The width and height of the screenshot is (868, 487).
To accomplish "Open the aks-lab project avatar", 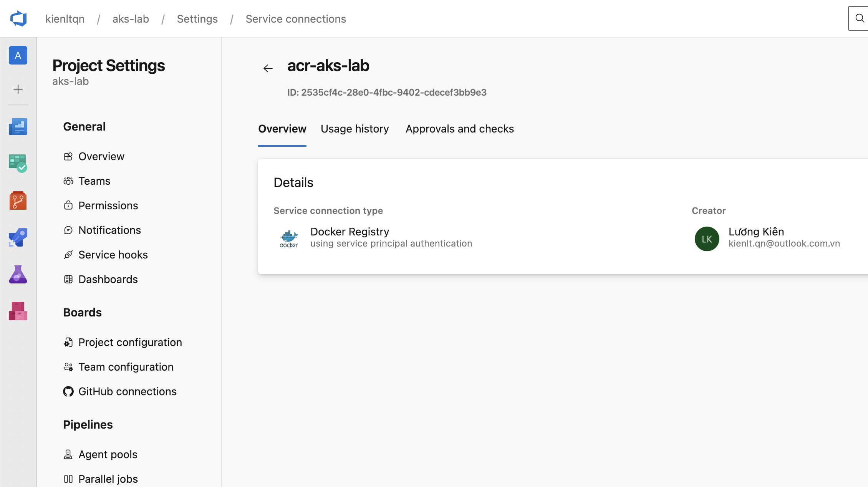I will click(18, 55).
